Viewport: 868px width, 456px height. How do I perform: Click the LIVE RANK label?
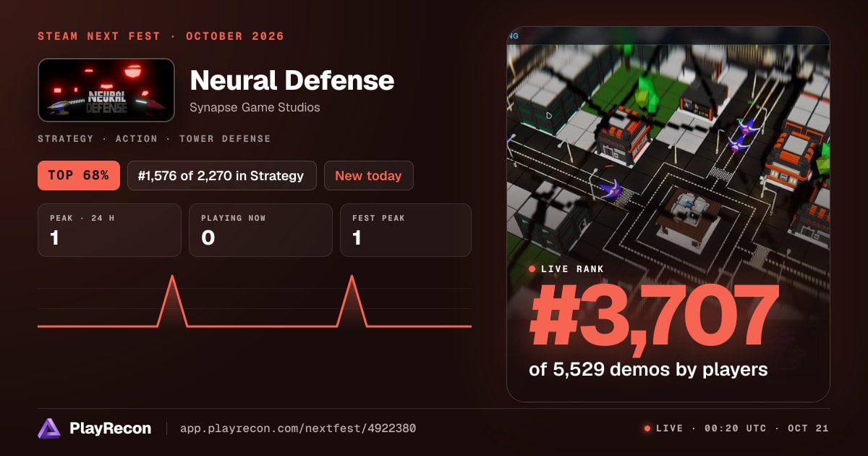click(x=573, y=269)
